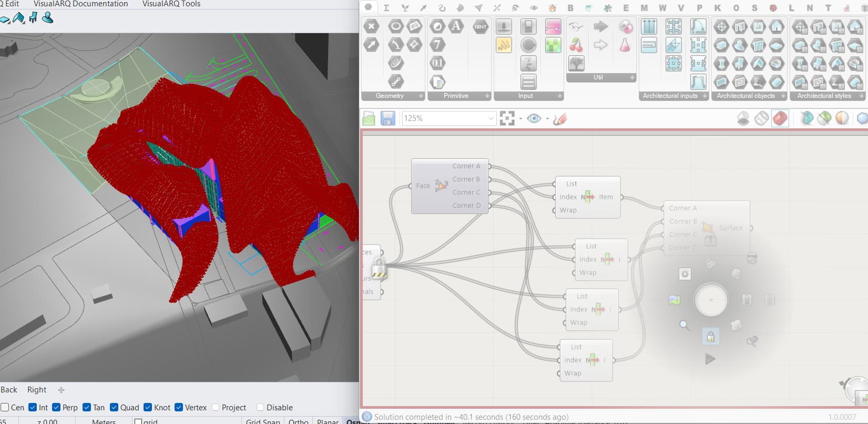Select the Circle parameter in Geometry panel
Viewport: 868px width, 424px height.
click(395, 26)
